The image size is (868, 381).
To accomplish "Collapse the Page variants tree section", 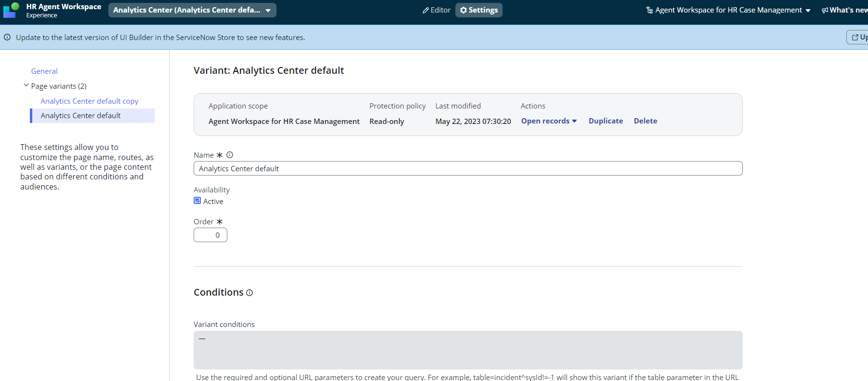I will [26, 85].
